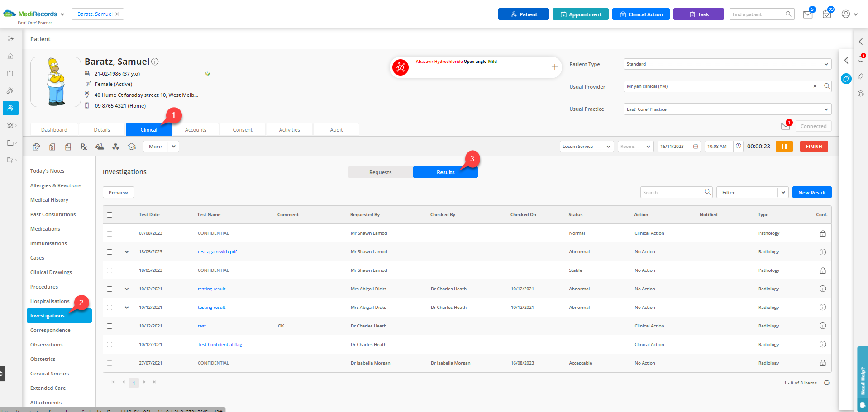Open the More dropdown arrow
This screenshot has height=412, width=868.
[x=174, y=147]
